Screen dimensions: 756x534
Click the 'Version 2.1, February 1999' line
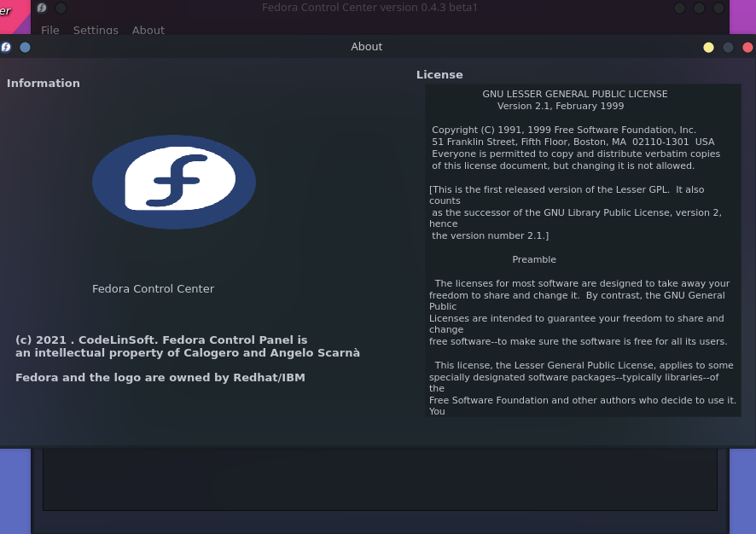[561, 106]
